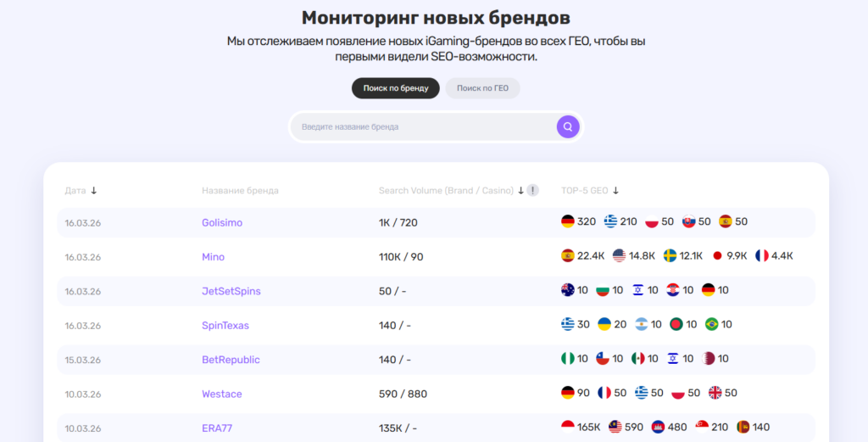Click Israel flag in JetSetSpins row
Screen dimensions: 868x442
637,289
